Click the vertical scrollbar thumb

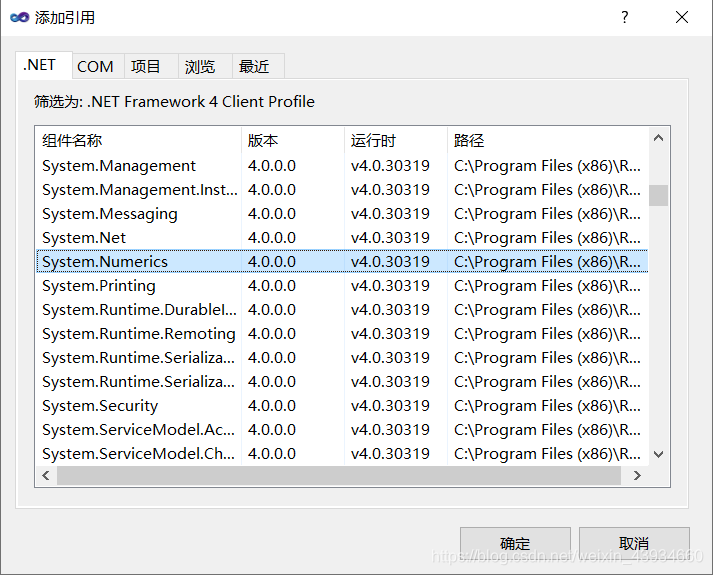658,195
